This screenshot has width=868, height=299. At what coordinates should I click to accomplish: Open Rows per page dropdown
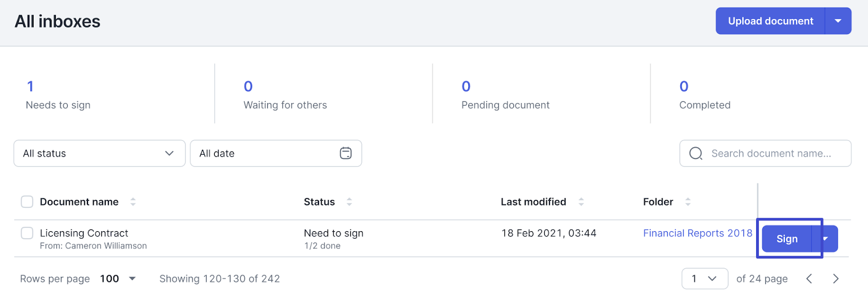118,279
